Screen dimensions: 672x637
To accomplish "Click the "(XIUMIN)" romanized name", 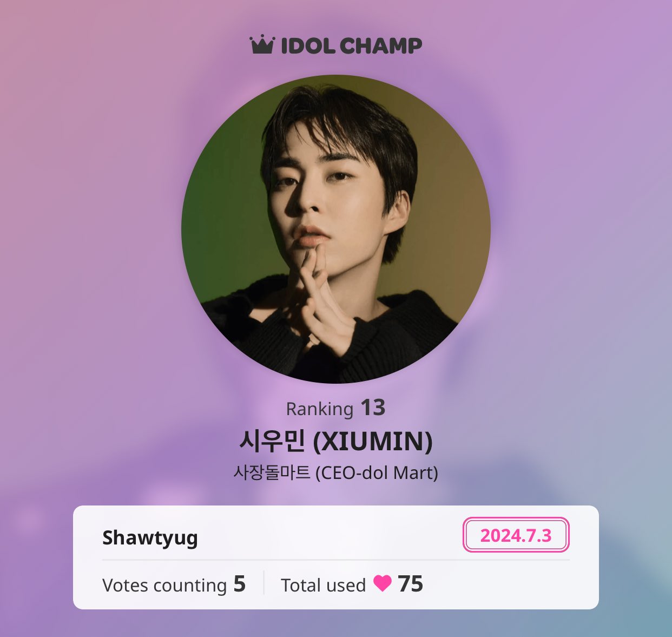I will tap(373, 442).
